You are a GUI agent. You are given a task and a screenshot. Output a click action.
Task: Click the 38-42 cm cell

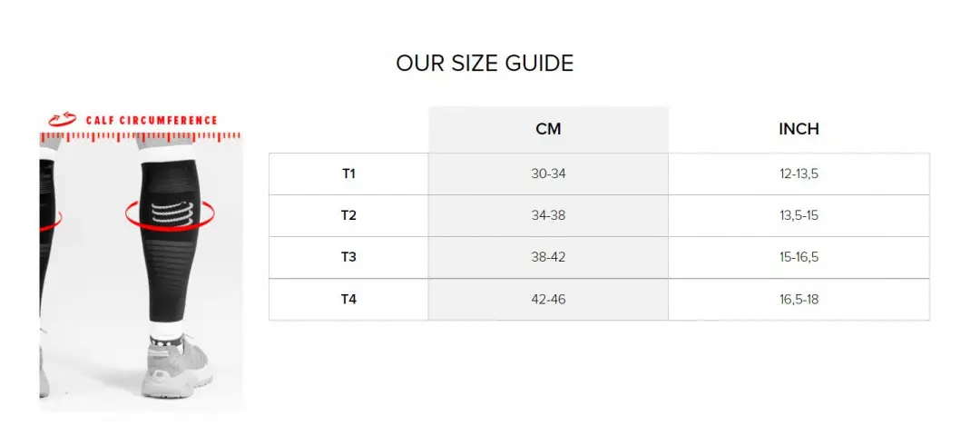[548, 257]
